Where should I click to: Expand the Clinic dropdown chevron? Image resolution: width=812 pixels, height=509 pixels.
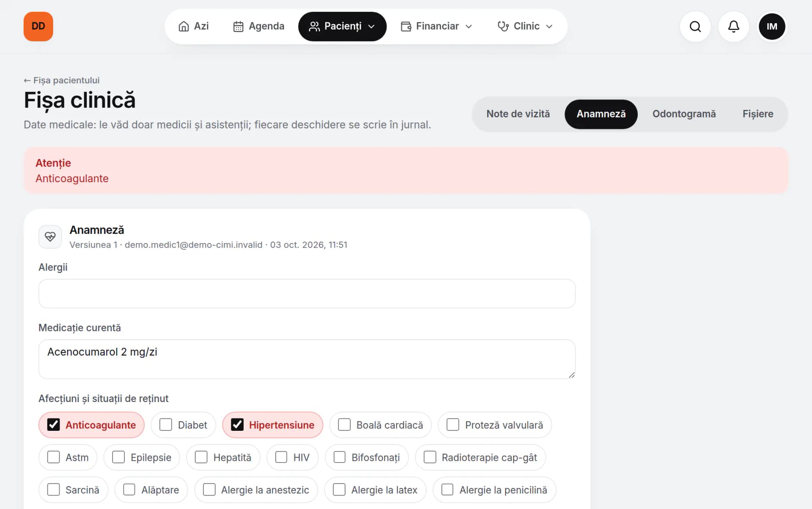(x=549, y=27)
